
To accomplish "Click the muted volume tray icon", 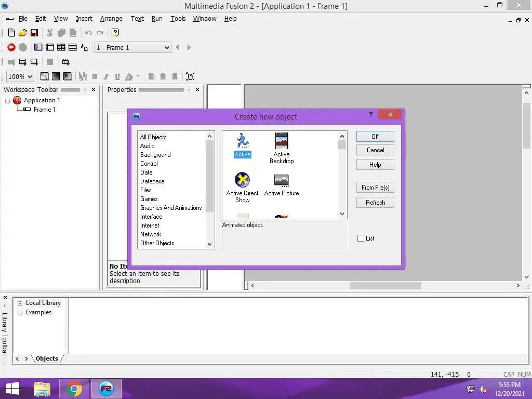I will coord(483,389).
